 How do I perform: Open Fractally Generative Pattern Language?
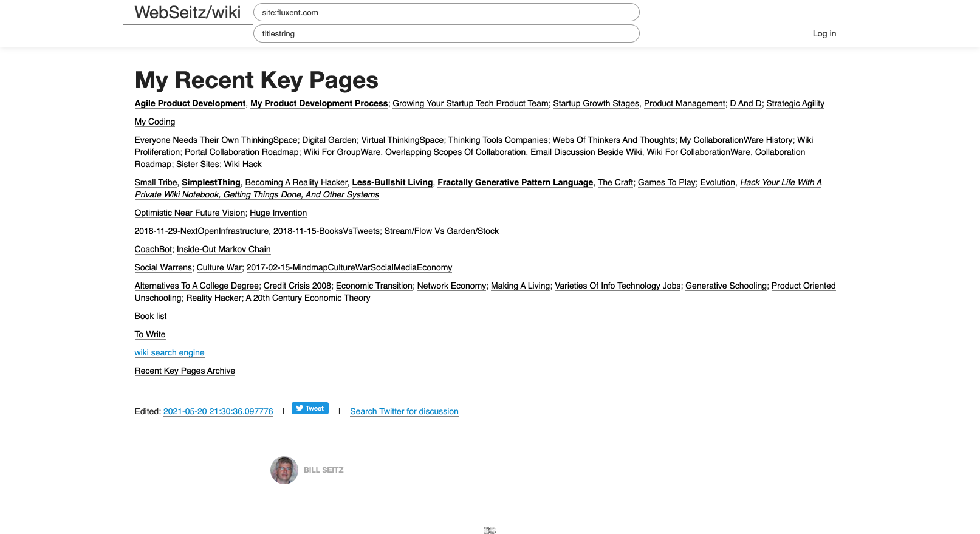tap(515, 182)
